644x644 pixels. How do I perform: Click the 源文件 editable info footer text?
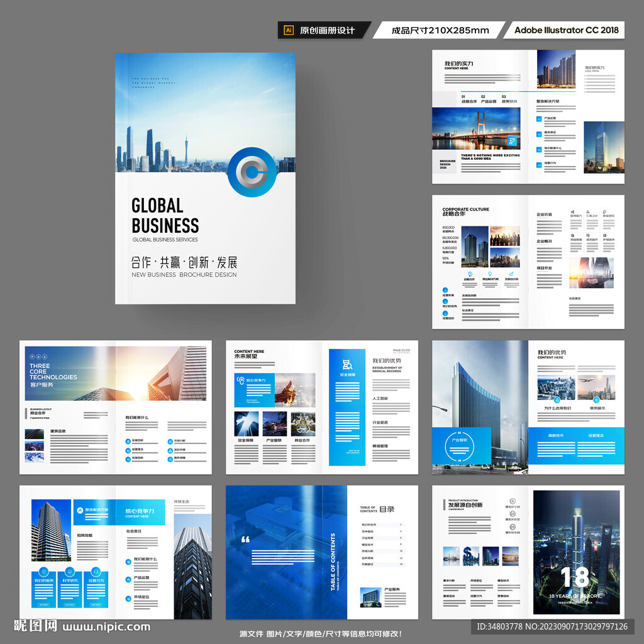point(320,634)
